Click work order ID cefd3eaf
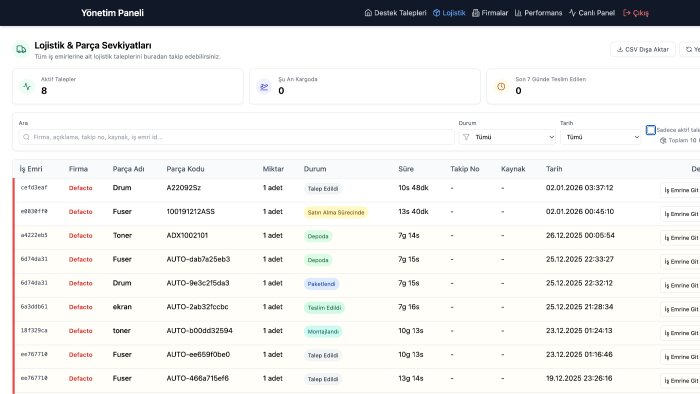 pos(34,188)
